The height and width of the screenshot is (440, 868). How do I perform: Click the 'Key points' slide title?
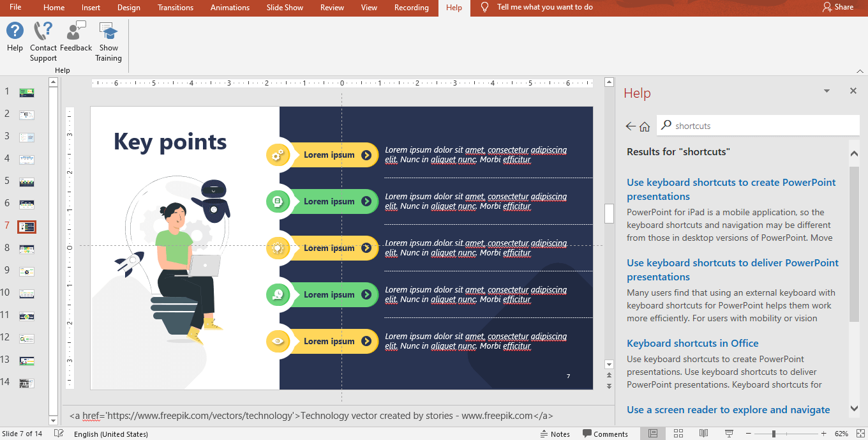click(170, 142)
